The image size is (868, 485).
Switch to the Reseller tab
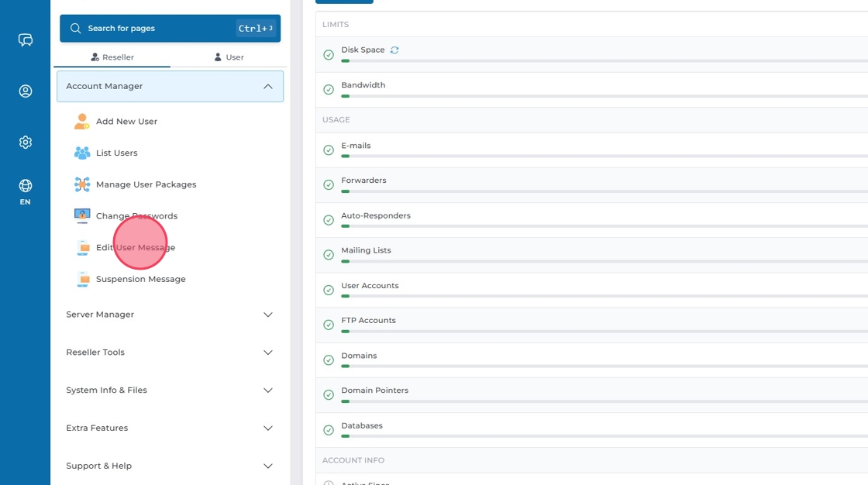point(112,57)
